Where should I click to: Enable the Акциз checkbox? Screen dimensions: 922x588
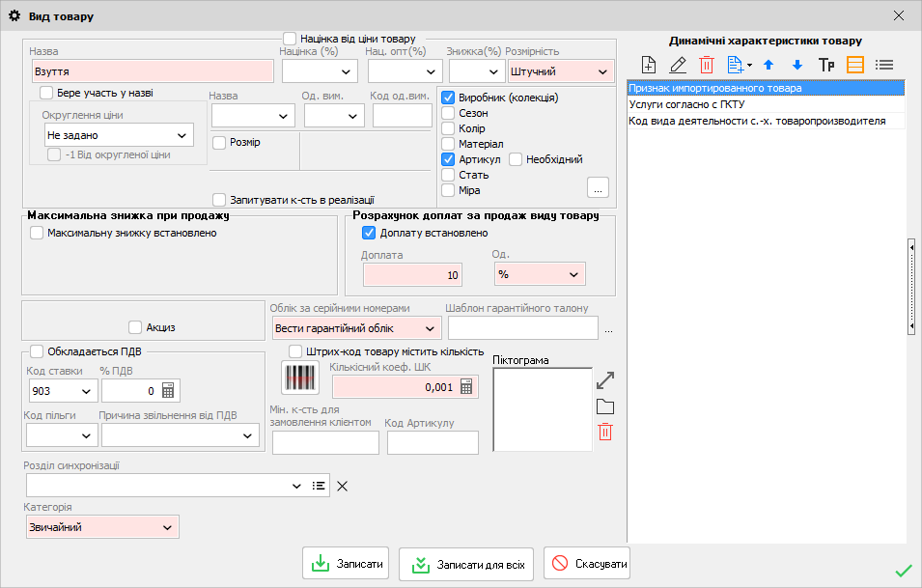(x=134, y=327)
